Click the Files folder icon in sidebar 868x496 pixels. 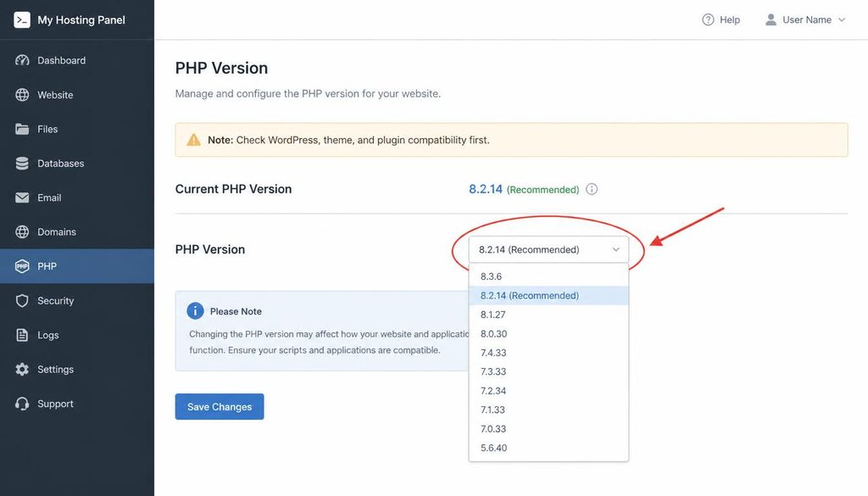(22, 129)
